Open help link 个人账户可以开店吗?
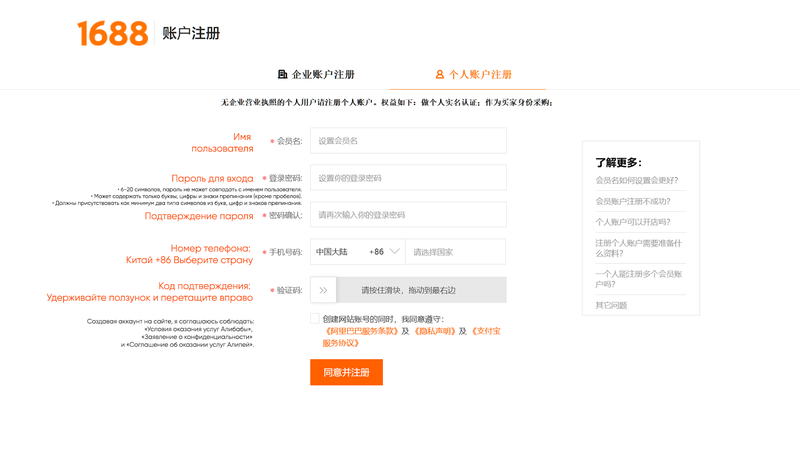This screenshot has height=457, width=800. coord(633,222)
